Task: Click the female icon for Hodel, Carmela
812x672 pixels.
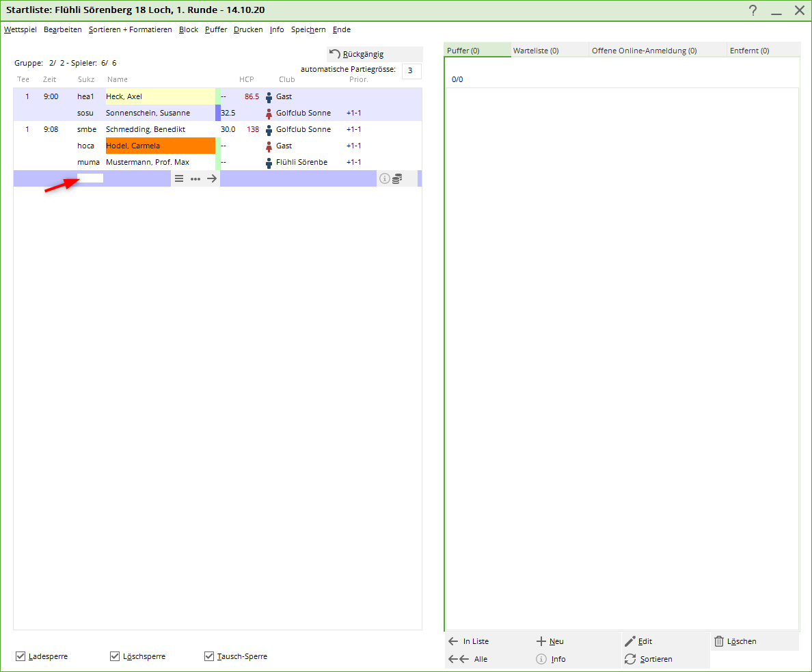Action: click(269, 146)
